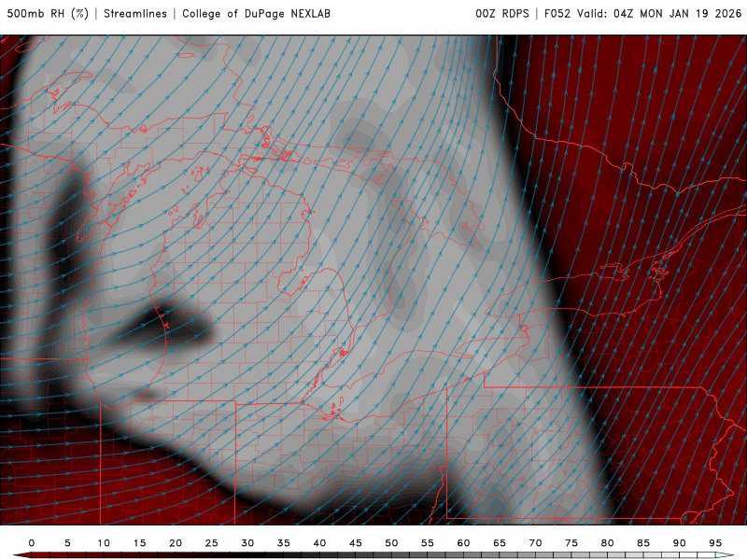
Task: Select the colorbar value "50"
Action: [391, 543]
